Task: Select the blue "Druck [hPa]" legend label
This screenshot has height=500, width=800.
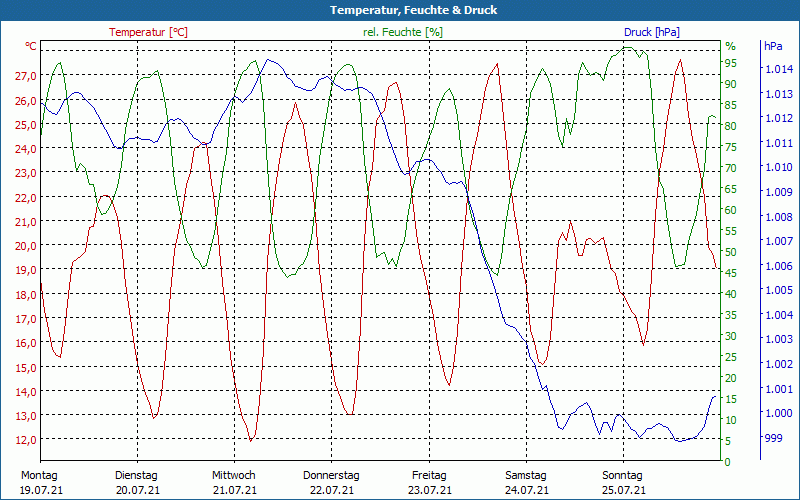Action: coord(652,32)
